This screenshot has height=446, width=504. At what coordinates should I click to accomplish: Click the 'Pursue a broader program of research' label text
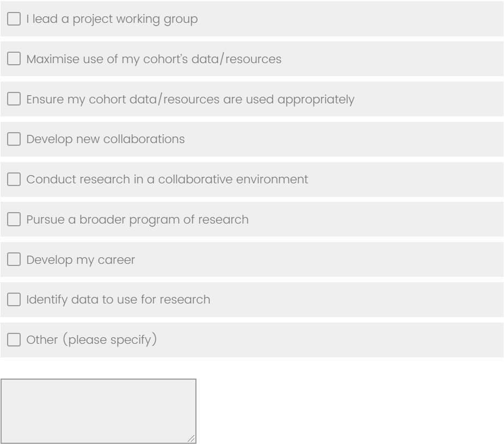pyautogui.click(x=137, y=220)
